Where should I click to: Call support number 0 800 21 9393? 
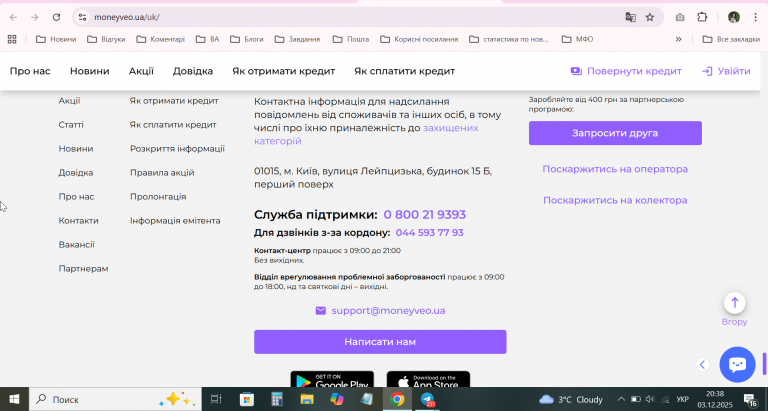tap(425, 215)
